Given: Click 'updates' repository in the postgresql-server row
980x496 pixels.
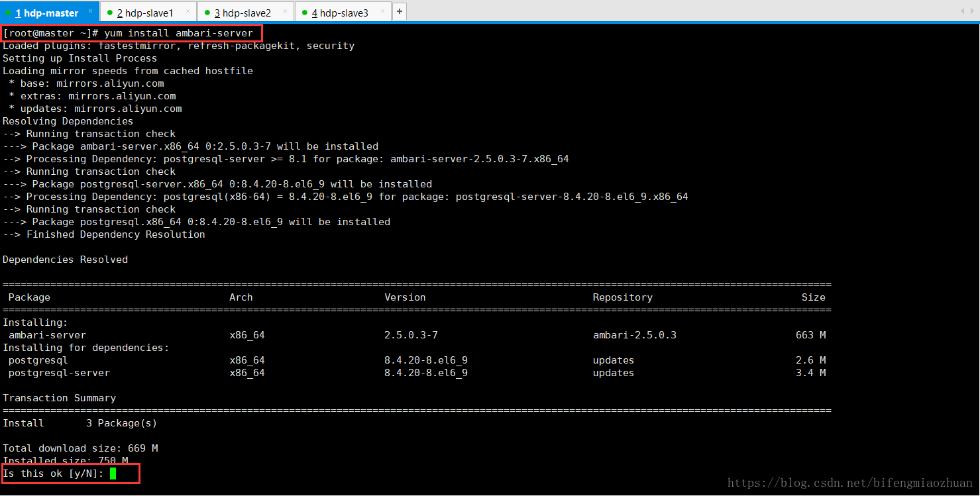Looking at the screenshot, I should pos(614,373).
